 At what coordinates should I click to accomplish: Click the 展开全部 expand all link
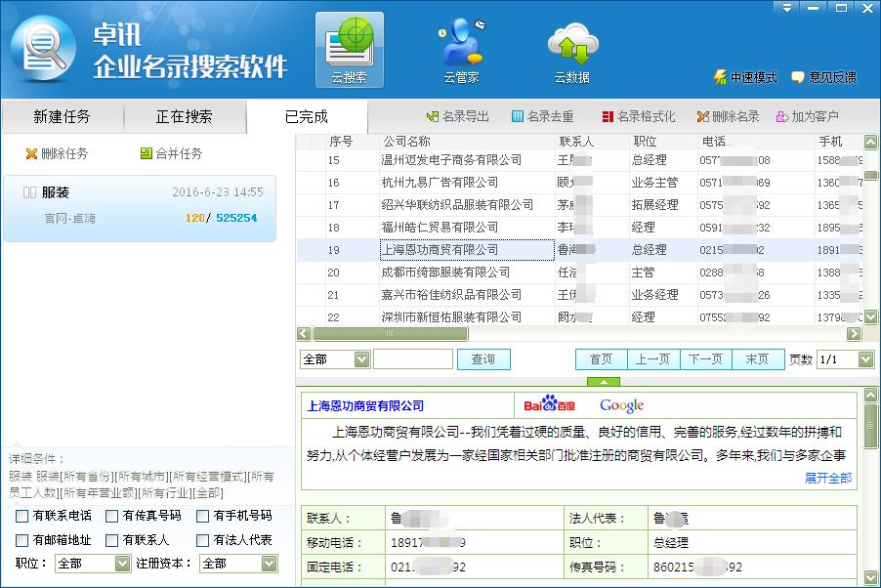click(x=827, y=478)
